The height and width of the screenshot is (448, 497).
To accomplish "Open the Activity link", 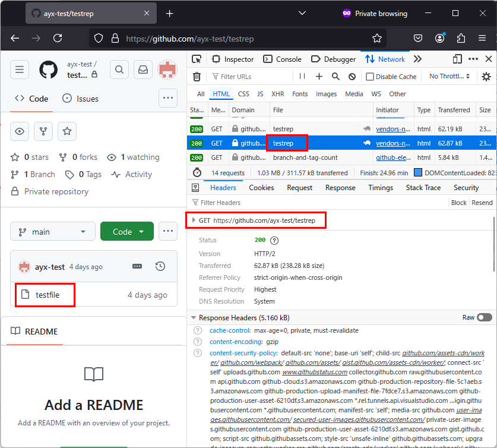I will (132, 174).
